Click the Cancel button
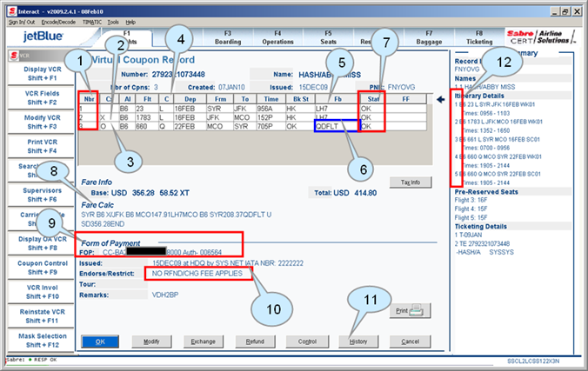Image resolution: width=588 pixels, height=371 pixels. [409, 342]
